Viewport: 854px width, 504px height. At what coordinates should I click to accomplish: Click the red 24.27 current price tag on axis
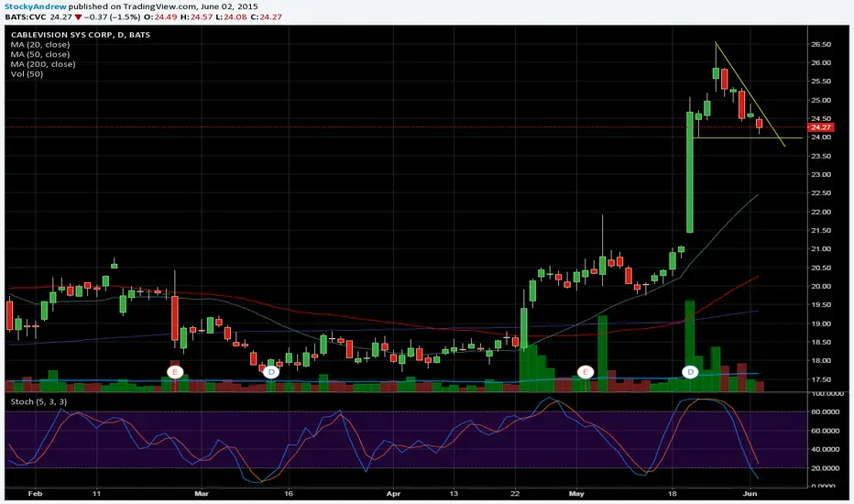(821, 127)
